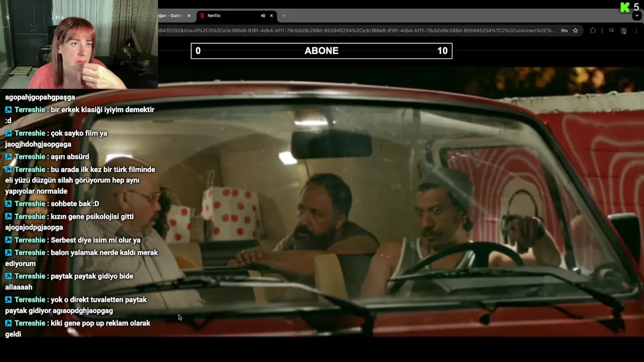Click badge icon beside 'bir erkek klasiği' message
This screenshot has height=362, width=644.
point(9,110)
